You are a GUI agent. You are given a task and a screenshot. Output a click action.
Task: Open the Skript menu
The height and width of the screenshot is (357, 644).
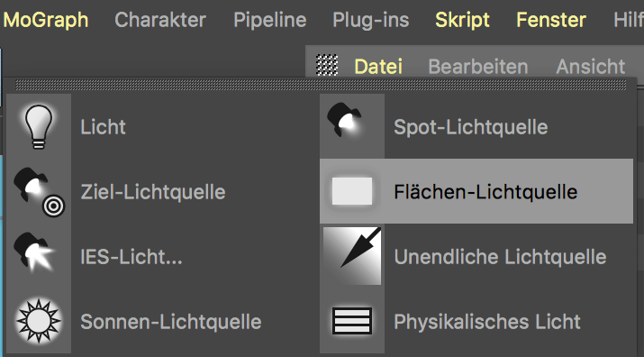(462, 19)
